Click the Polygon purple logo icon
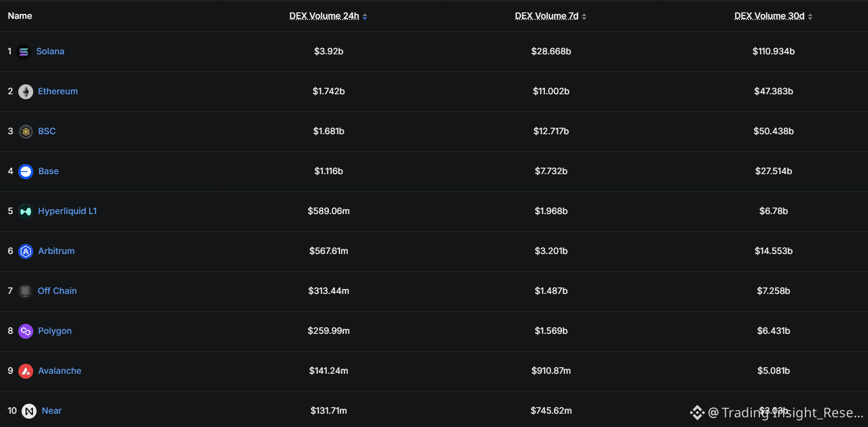This screenshot has height=427, width=868. click(x=25, y=331)
